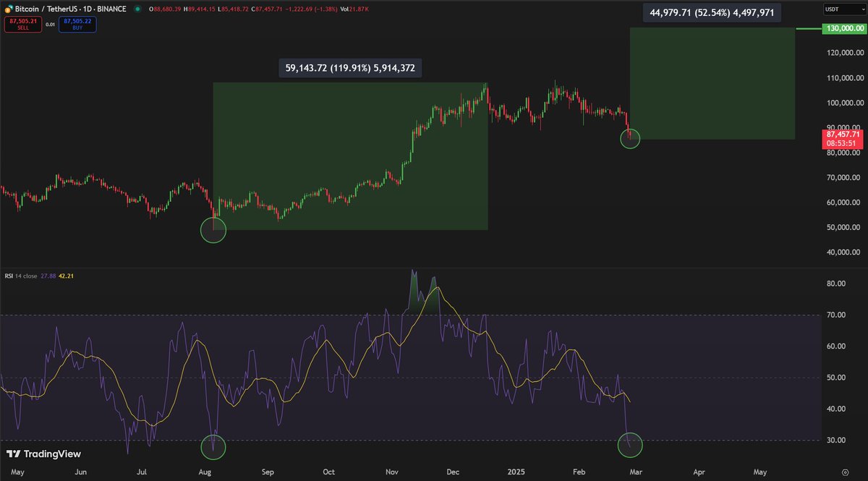Image resolution: width=868 pixels, height=481 pixels.
Task: Click the Bitcoin coin logo icon
Action: click(x=8, y=9)
